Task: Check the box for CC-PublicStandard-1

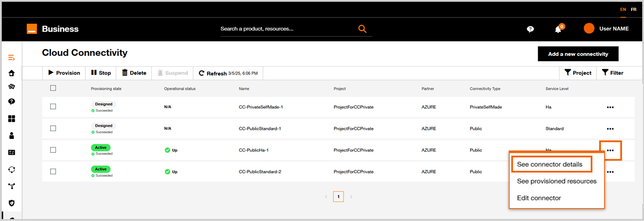Action: coord(53,129)
